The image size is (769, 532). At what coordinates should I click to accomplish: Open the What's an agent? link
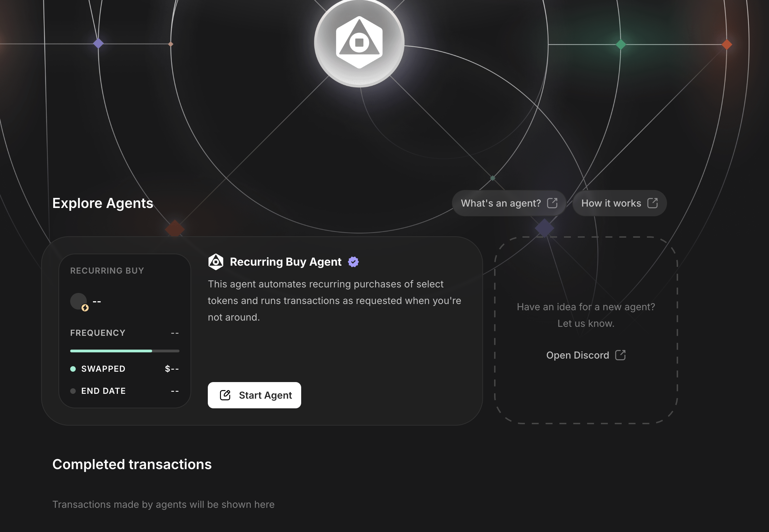501,203
